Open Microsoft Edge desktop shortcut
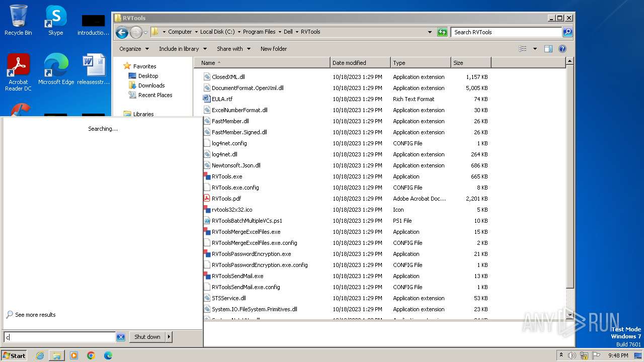 [56, 69]
